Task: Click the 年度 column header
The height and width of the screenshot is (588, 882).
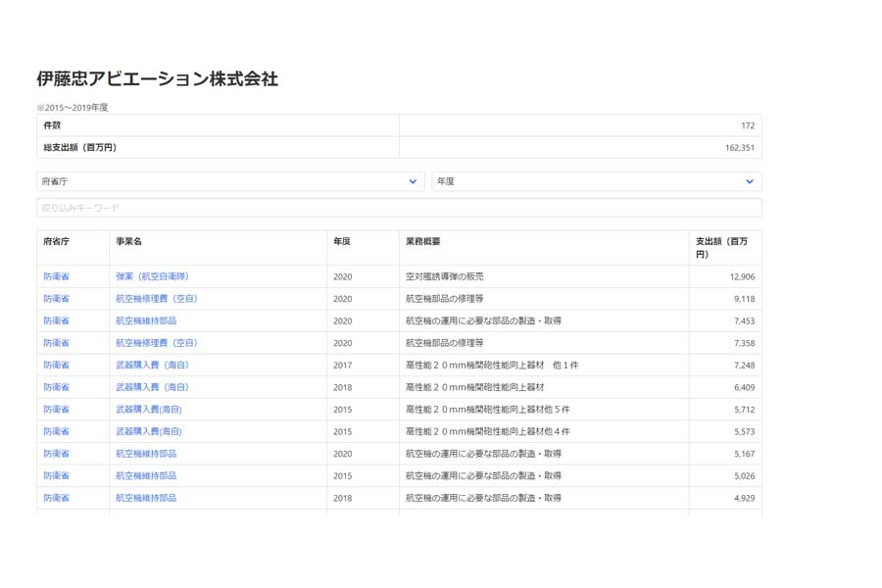Action: (344, 239)
